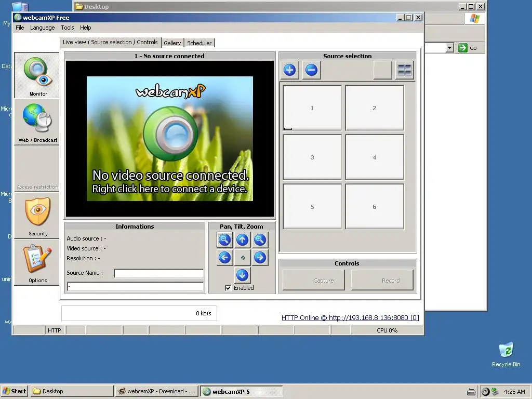Switch to single source view layout
Screen dimensions: 532x399
coord(383,70)
